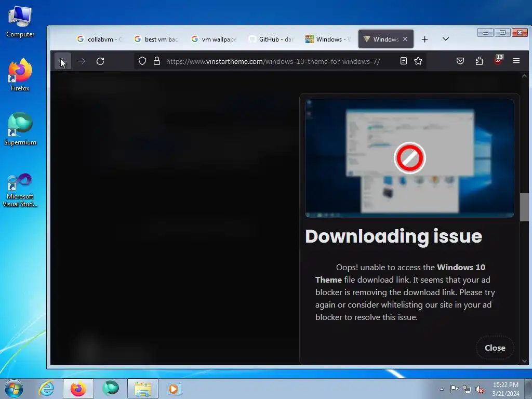Screen dimensions: 532x399
Task: Switch to the colorful-icon Windows tab
Action: tap(328, 39)
